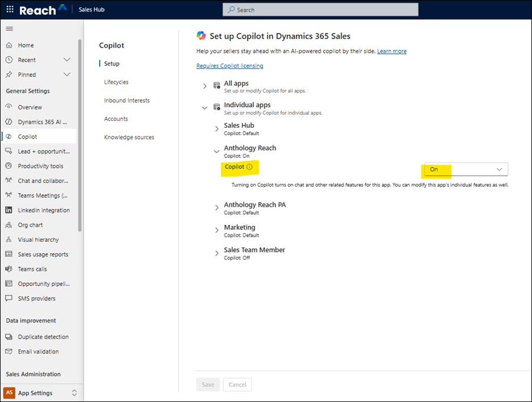The height and width of the screenshot is (402, 532).
Task: Click the Set up Copilot heading
Action: pyautogui.click(x=280, y=36)
